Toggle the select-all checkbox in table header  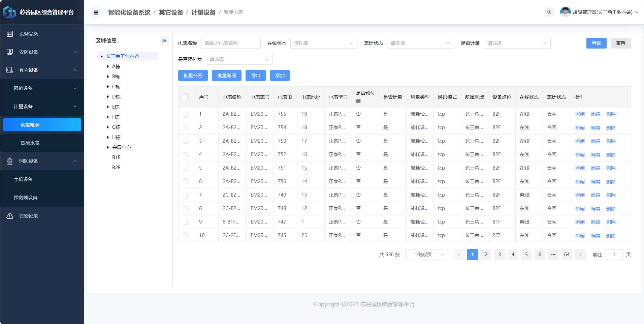point(185,97)
